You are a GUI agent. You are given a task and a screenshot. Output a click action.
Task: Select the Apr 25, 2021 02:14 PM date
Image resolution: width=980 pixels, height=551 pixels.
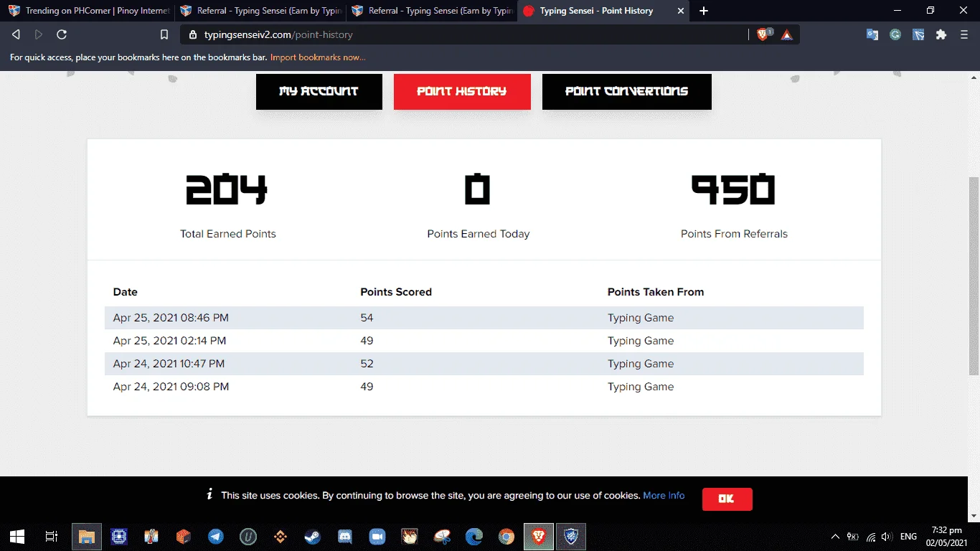tap(169, 341)
